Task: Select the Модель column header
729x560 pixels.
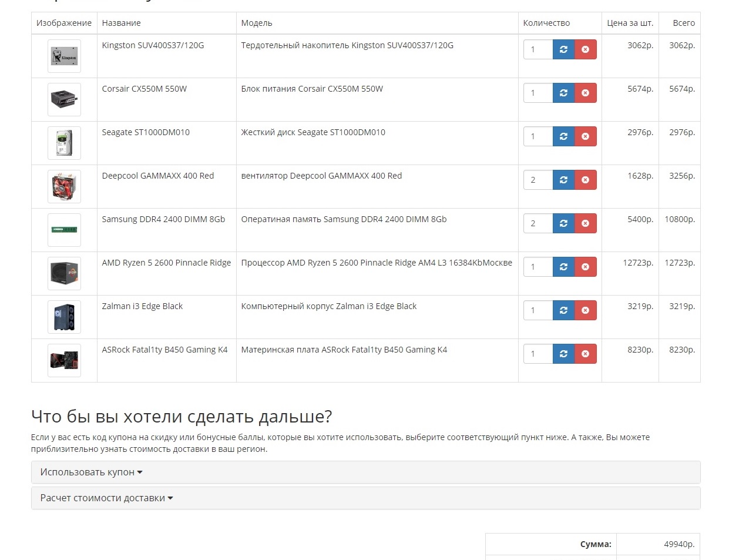Action: click(x=257, y=23)
